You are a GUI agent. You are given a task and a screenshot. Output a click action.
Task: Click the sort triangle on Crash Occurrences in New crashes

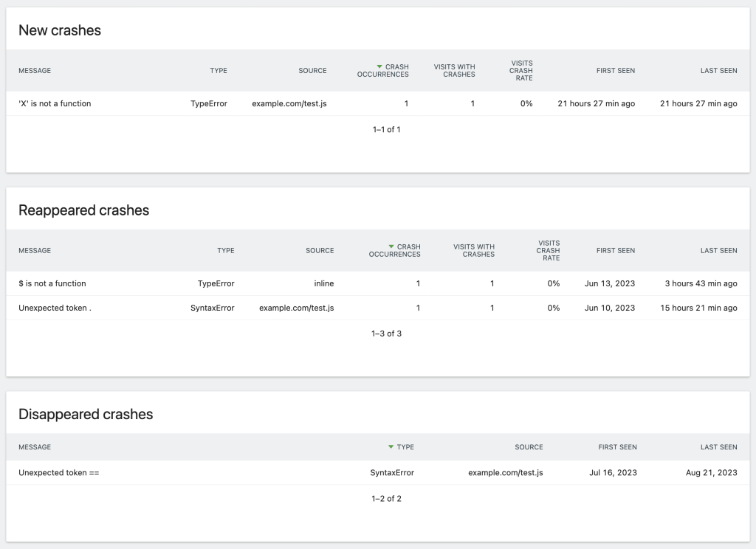point(379,66)
